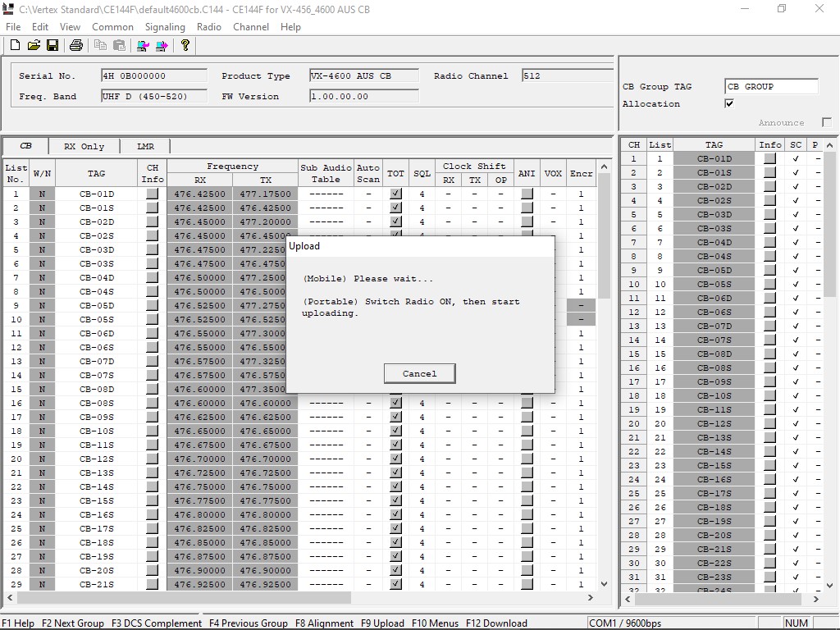Open the Signaling menu

pyautogui.click(x=165, y=27)
